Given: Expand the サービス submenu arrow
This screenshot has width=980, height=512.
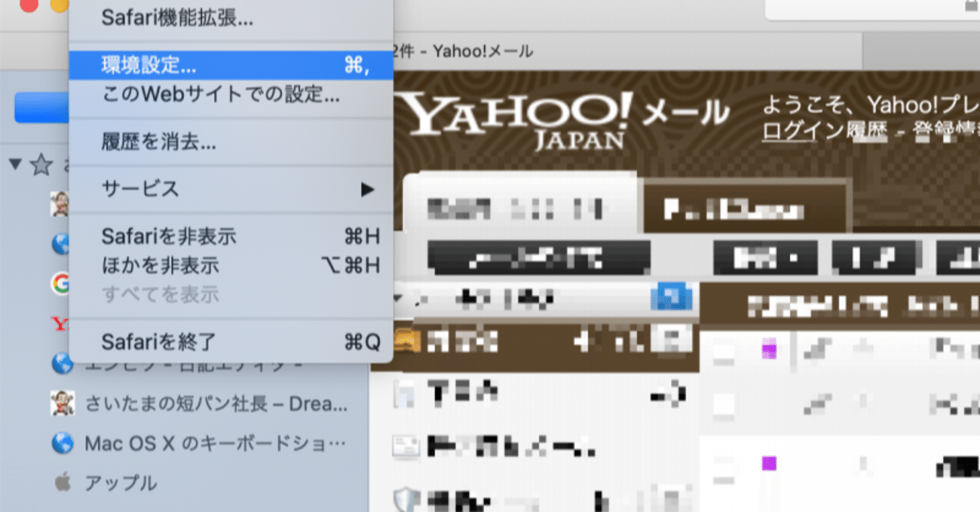Looking at the screenshot, I should [x=368, y=188].
